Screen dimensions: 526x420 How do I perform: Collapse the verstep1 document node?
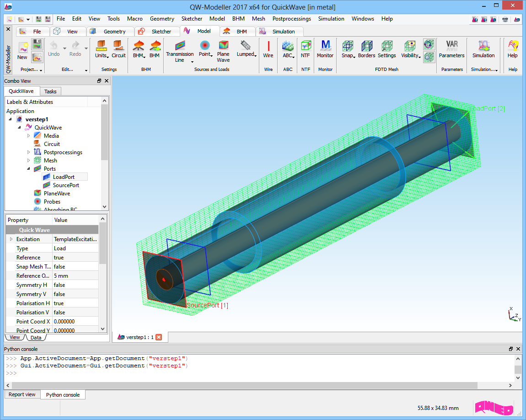click(11, 119)
